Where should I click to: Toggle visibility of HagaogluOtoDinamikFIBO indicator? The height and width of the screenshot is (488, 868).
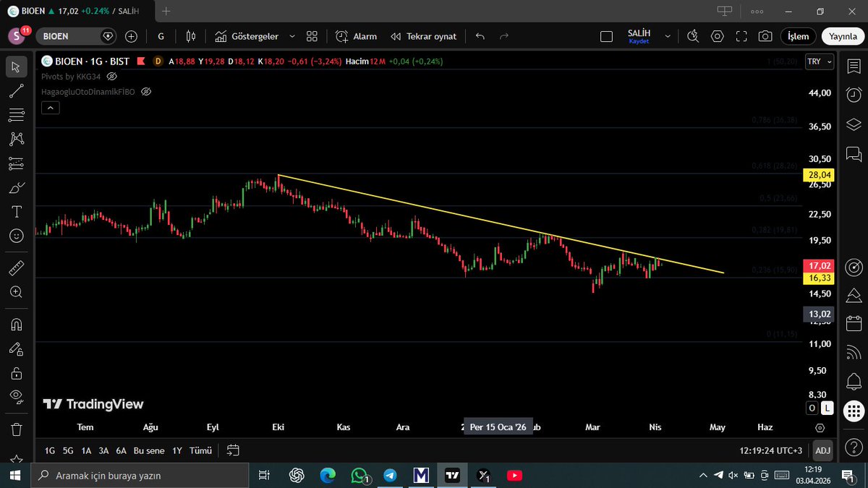tap(145, 92)
